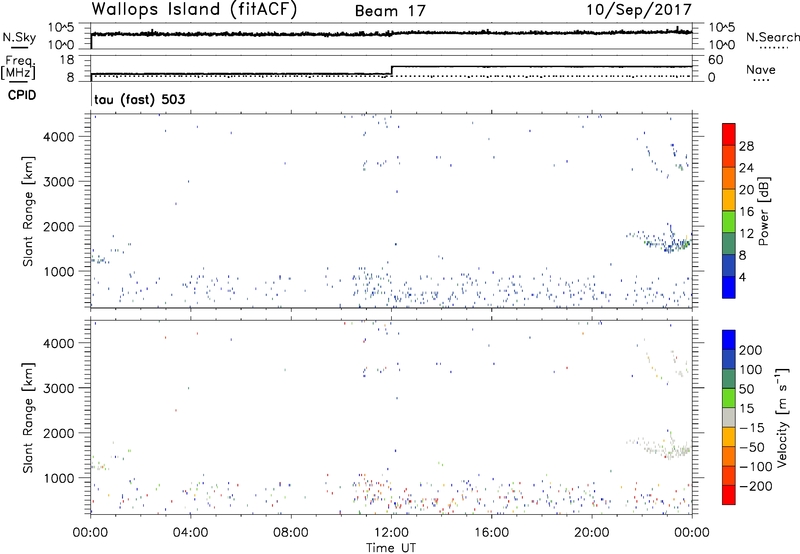Click the "60" Nave axis tick
800x554 pixels.
716,60
